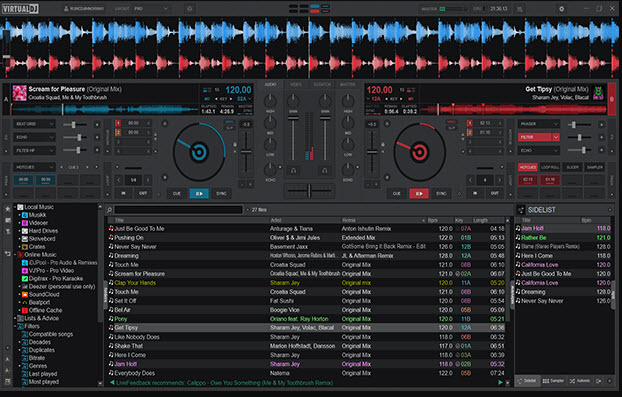Click the search magnifier icon in browser
The width and height of the screenshot is (622, 397).
(x=109, y=210)
